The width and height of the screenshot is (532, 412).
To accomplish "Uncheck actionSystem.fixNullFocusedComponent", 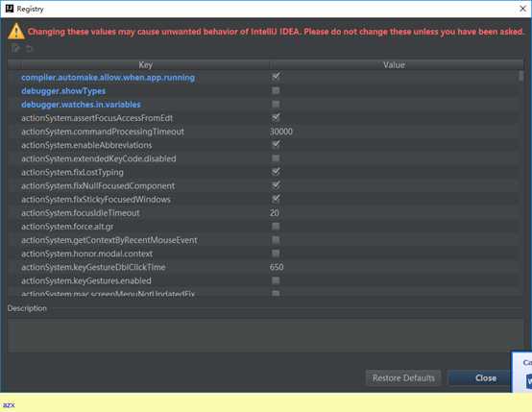I will (276, 185).
